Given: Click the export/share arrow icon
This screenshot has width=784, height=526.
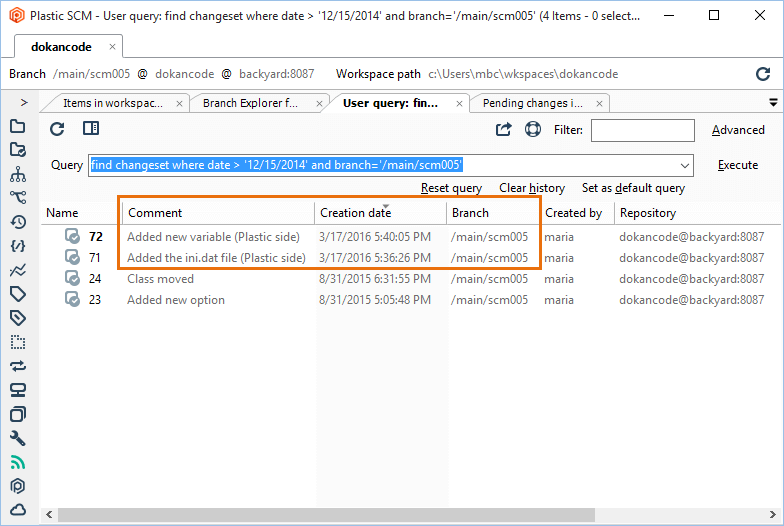Looking at the screenshot, I should 503,129.
